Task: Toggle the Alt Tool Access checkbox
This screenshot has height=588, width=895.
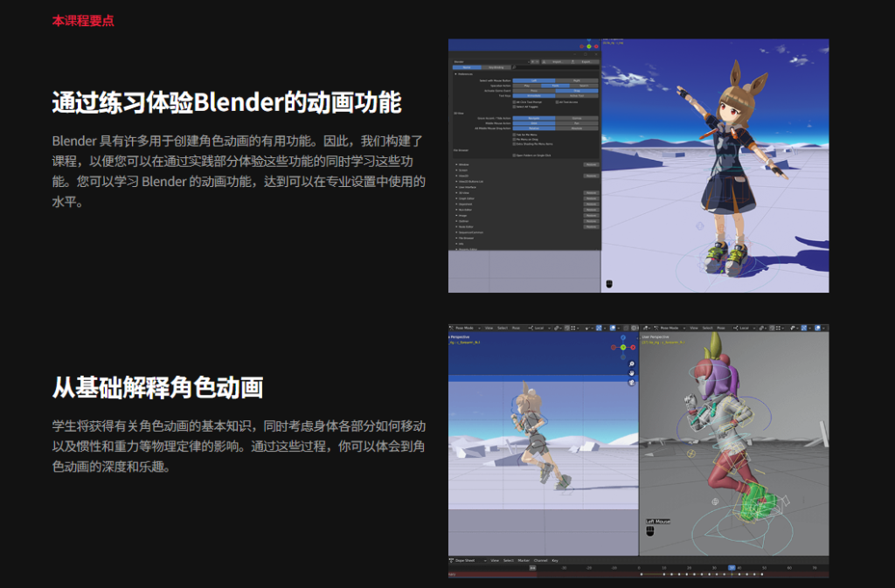Action: point(557,102)
